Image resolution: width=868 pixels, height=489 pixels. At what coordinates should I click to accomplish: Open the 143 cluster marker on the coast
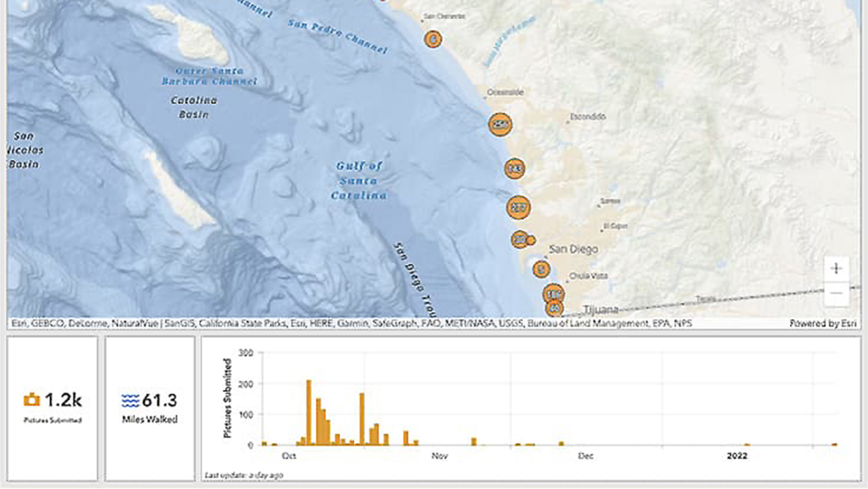coord(515,168)
